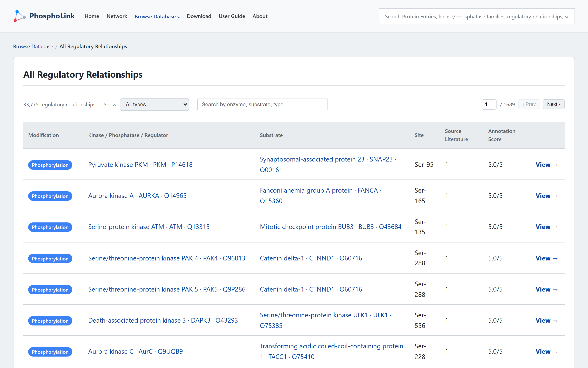View the PKM–SNAP23 relationship
588x368 pixels.
tap(546, 165)
